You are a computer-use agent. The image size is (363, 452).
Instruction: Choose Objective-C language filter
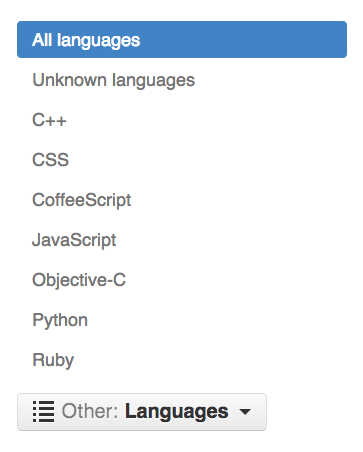tap(79, 280)
